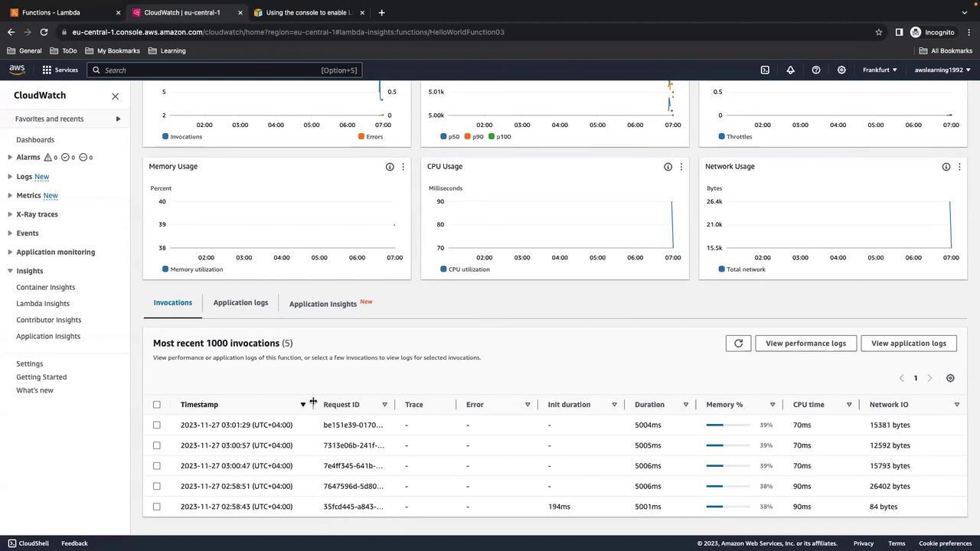Viewport: 980px width, 551px height.
Task: Select the 02:58:43 invocation checkbox
Action: [x=157, y=507]
